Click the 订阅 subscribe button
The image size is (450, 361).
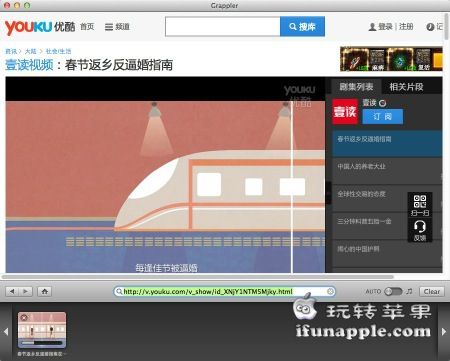coord(382,116)
